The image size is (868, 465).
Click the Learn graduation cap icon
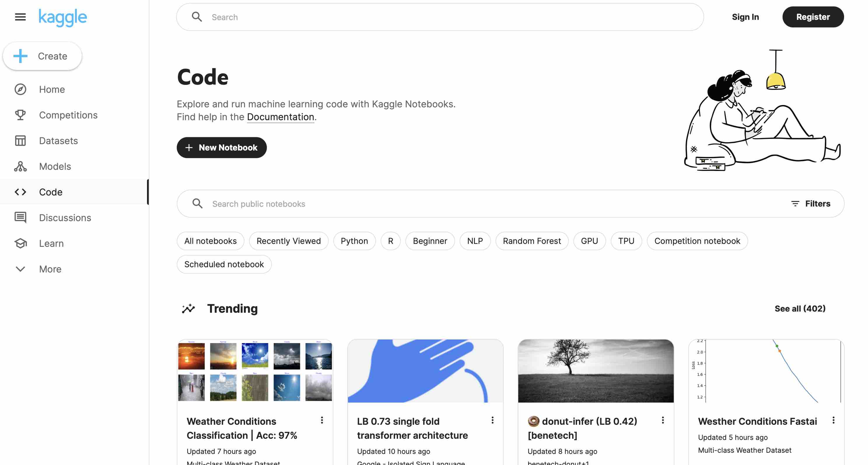(20, 243)
